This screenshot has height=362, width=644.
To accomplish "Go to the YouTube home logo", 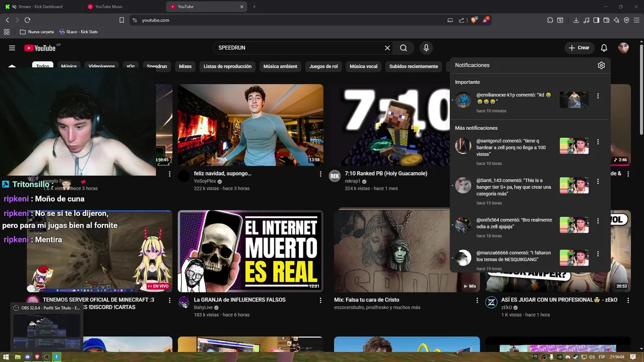I will 40,48.
